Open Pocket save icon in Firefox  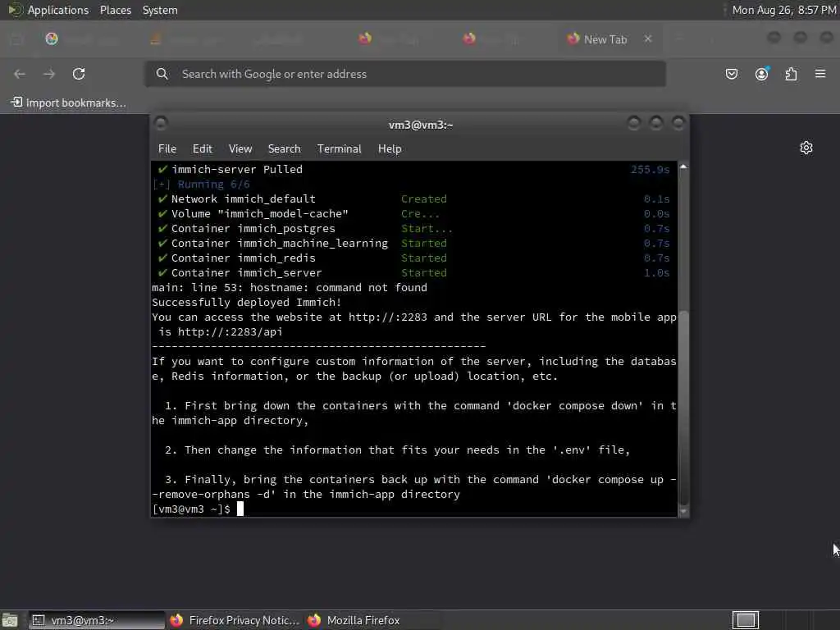click(732, 74)
